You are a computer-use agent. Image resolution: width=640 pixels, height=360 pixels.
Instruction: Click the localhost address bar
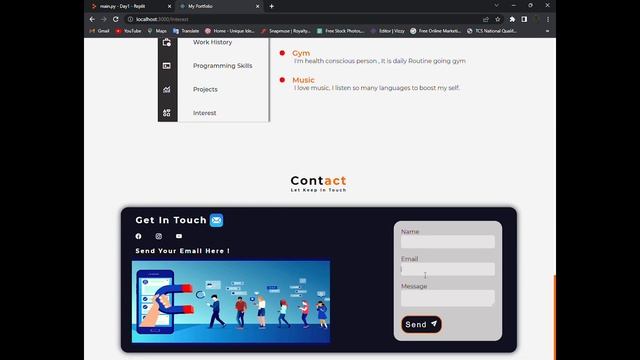point(302,19)
